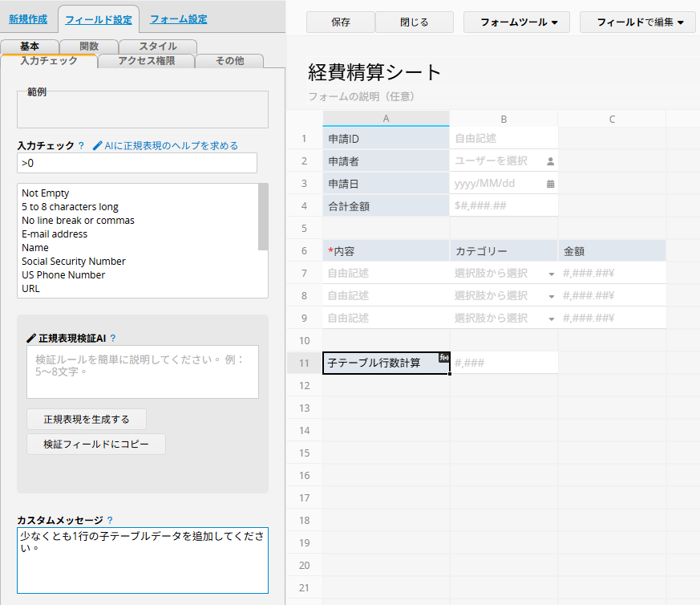Image resolution: width=700 pixels, height=605 pixels.
Task: Select the スタイル tab
Action: coord(157,47)
